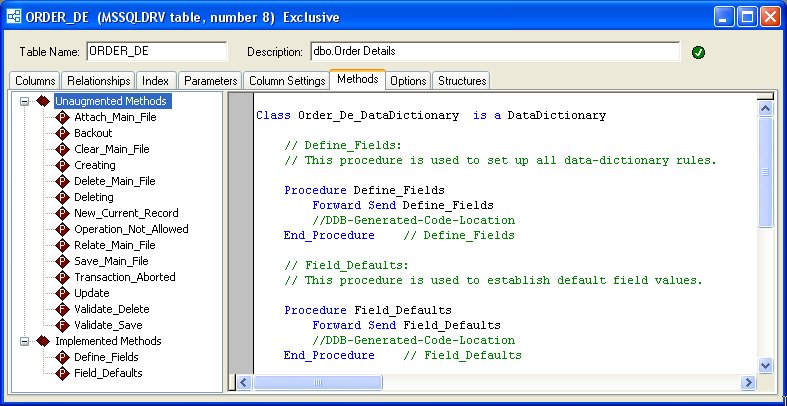This screenshot has width=787, height=406.
Task: Collapse the Unaugmented Methods tree node
Action: point(24,101)
